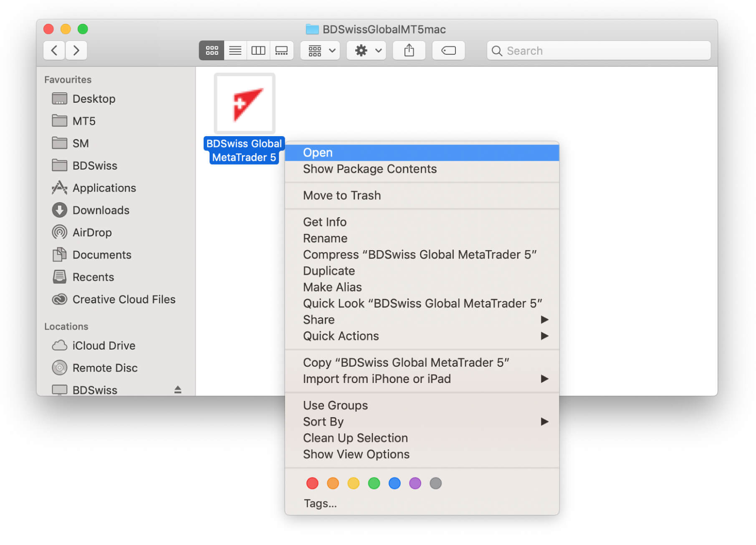Switch to gallery view
This screenshot has height=545, width=756.
(282, 50)
